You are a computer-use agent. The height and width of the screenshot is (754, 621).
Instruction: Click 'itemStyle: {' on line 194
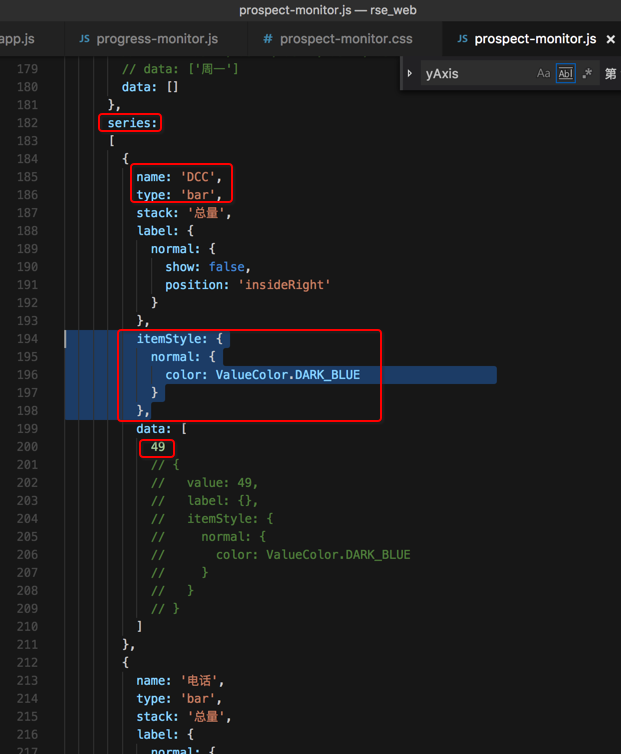pyautogui.click(x=179, y=339)
